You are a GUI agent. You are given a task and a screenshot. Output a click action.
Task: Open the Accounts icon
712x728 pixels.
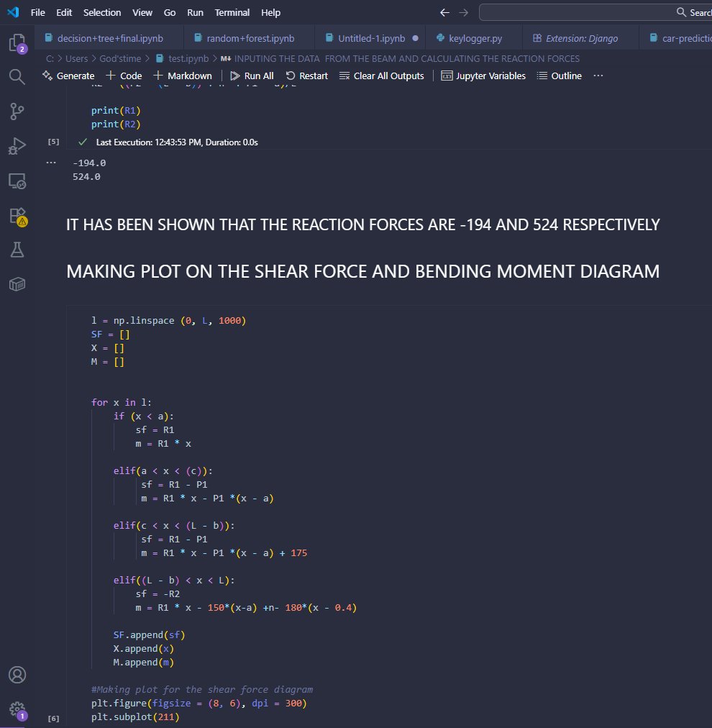[x=16, y=675]
